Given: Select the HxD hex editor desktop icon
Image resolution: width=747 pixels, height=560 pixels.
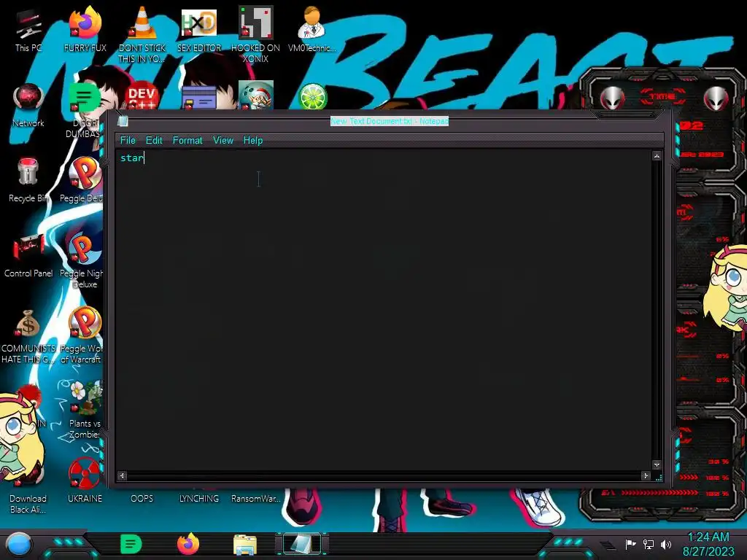Looking at the screenshot, I should point(199,29).
